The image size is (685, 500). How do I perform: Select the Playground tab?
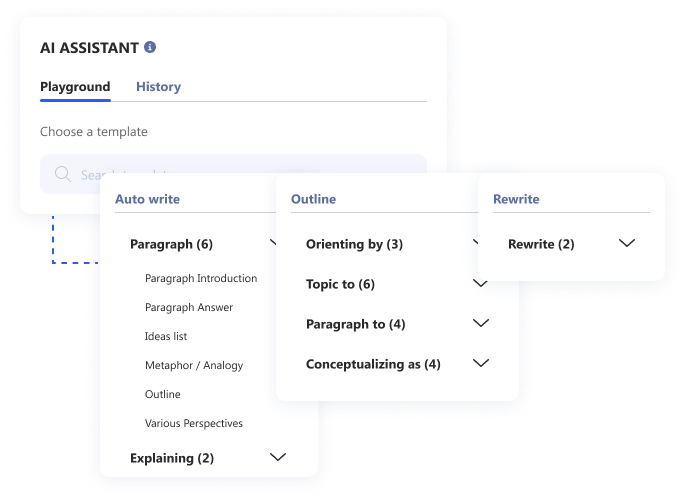click(x=75, y=87)
